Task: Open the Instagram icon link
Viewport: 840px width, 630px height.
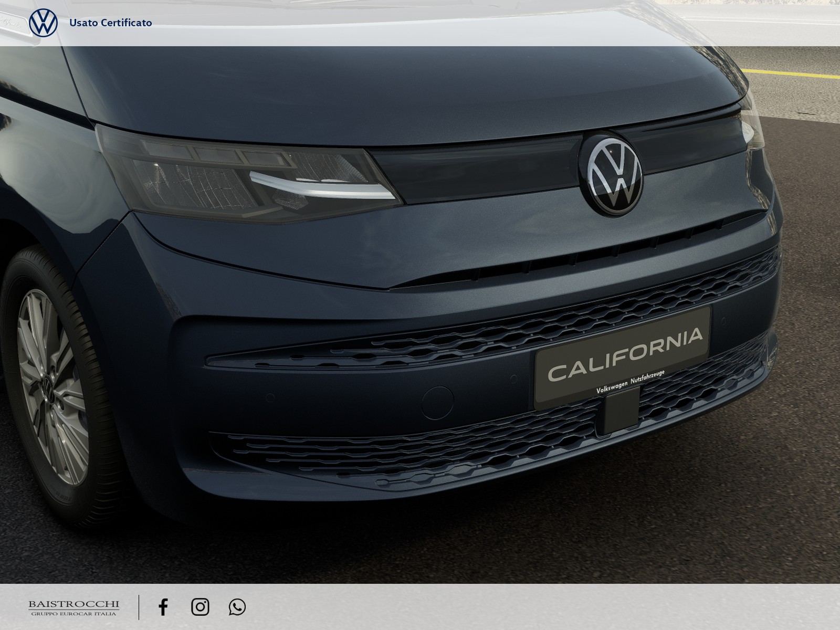Action: [200, 607]
